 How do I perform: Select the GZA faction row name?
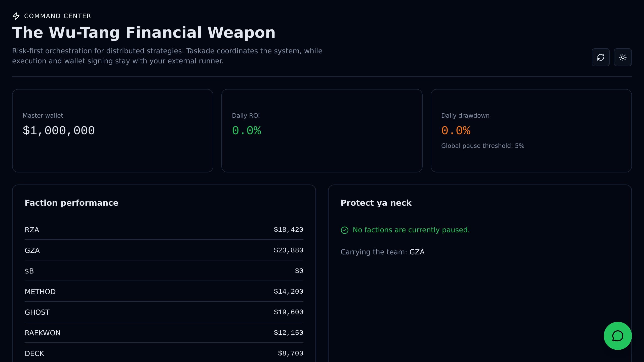tap(32, 250)
